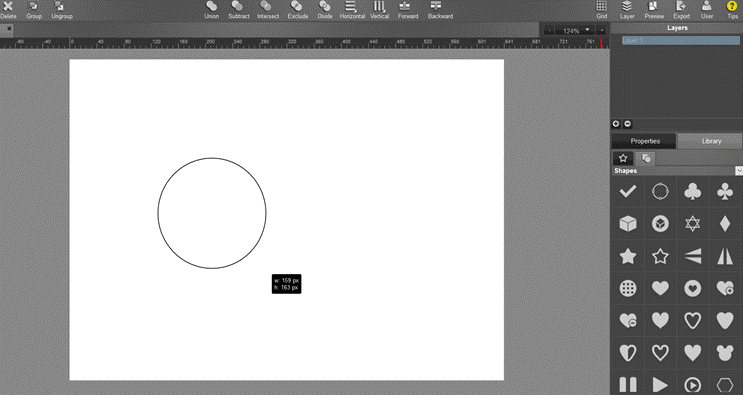This screenshot has width=743, height=395.
Task: Add a new layer with plus button
Action: click(x=616, y=124)
